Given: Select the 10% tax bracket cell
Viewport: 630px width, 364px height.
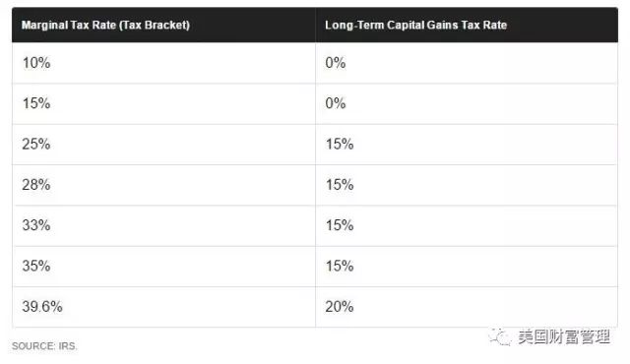Looking at the screenshot, I should coord(164,63).
